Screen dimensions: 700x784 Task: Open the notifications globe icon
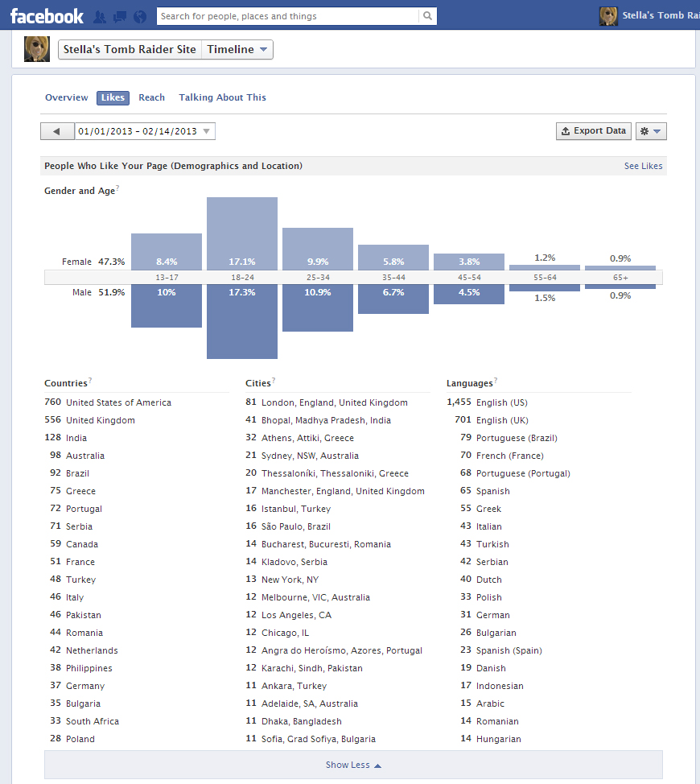[x=140, y=16]
